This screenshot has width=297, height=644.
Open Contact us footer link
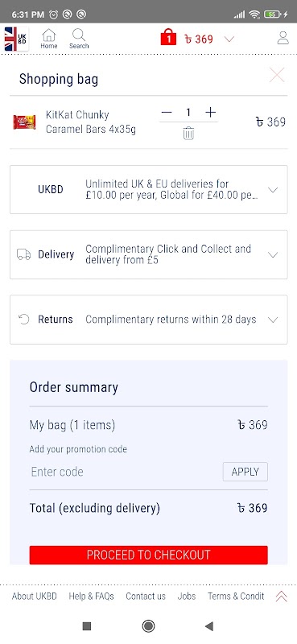coord(146,596)
